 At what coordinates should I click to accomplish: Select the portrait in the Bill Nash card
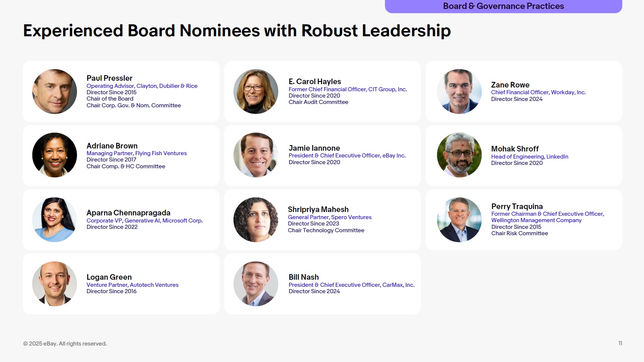point(256,284)
